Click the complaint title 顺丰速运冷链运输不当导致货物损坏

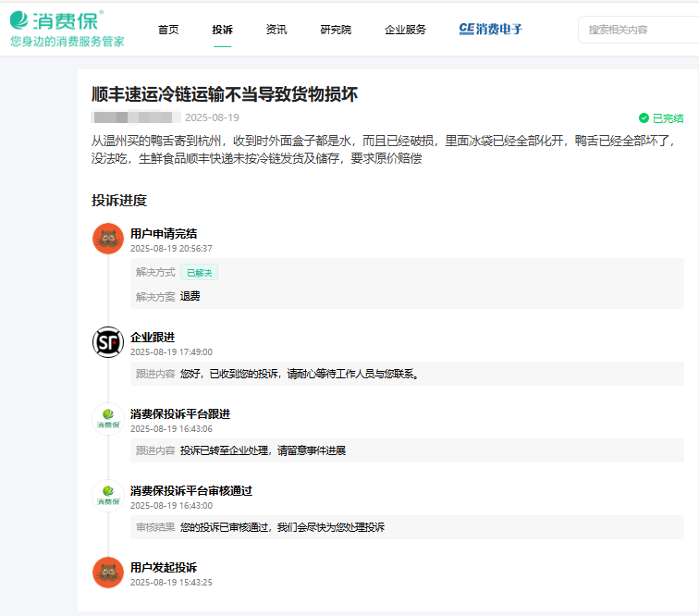[x=225, y=94]
